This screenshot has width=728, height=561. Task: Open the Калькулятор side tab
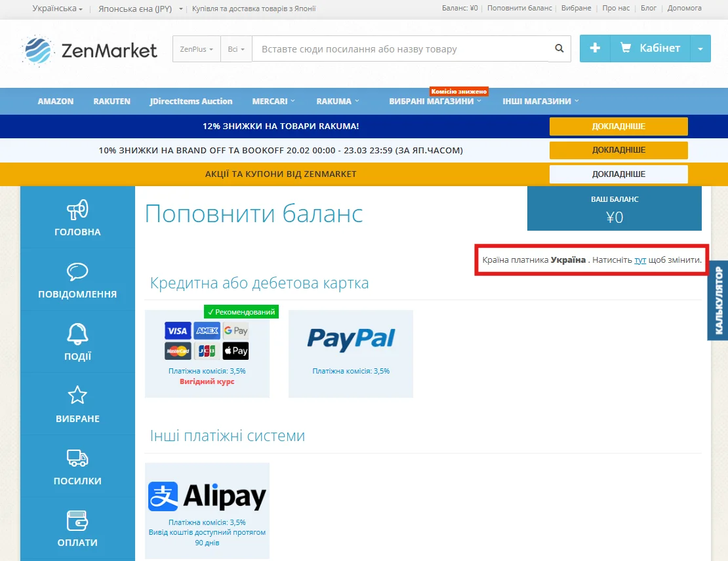pyautogui.click(x=718, y=300)
